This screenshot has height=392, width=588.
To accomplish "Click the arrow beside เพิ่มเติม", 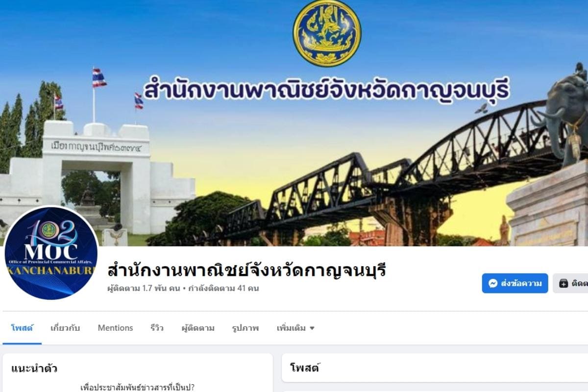I will 312,328.
